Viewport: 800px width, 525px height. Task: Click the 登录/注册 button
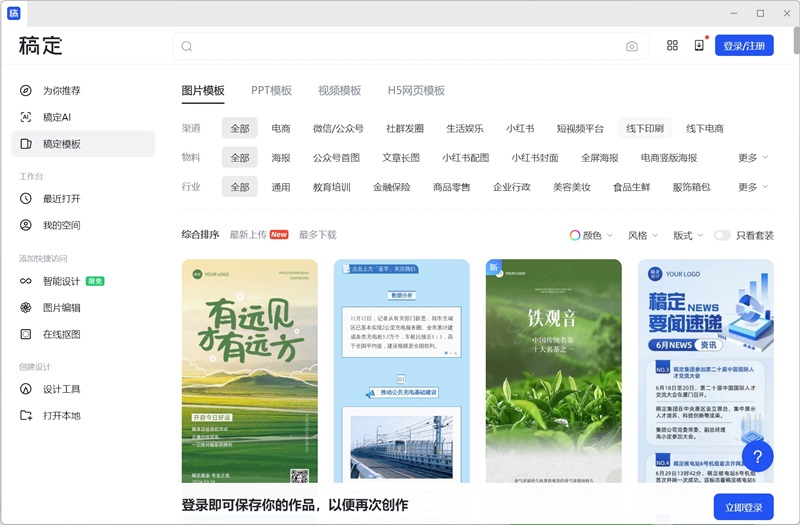(x=744, y=45)
